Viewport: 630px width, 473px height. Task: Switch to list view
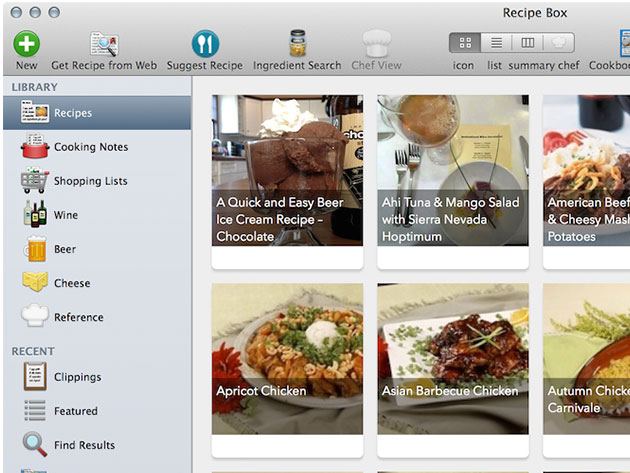click(x=496, y=43)
